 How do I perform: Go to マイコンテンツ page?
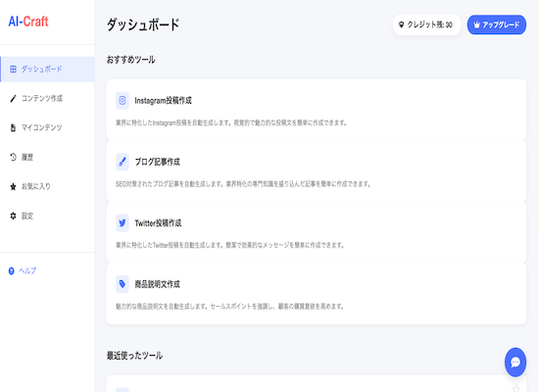click(47, 128)
